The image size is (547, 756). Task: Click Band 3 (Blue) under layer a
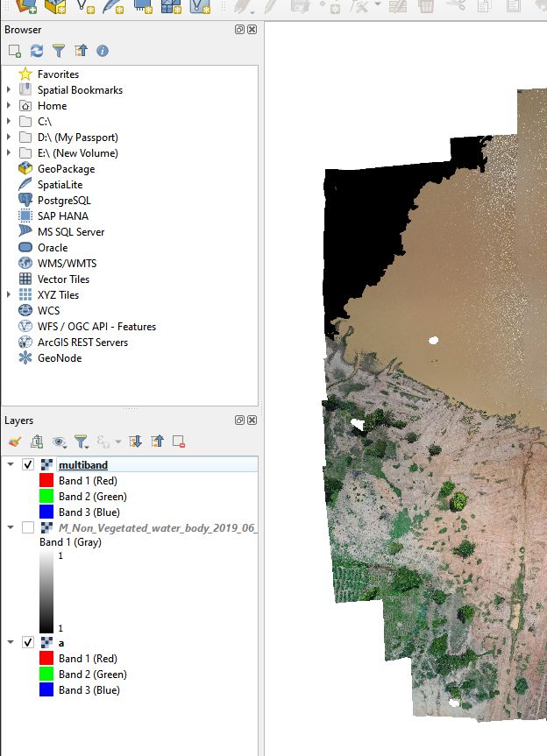[89, 690]
